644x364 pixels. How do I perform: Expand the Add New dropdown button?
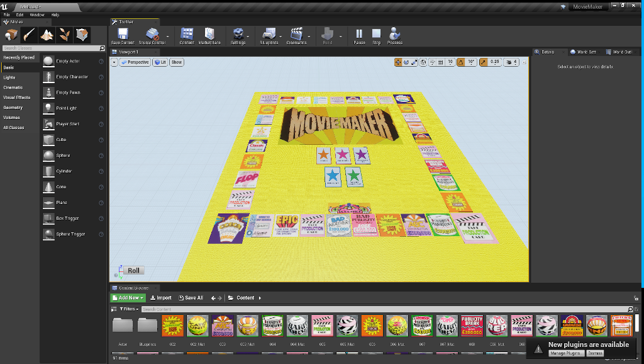[128, 298]
